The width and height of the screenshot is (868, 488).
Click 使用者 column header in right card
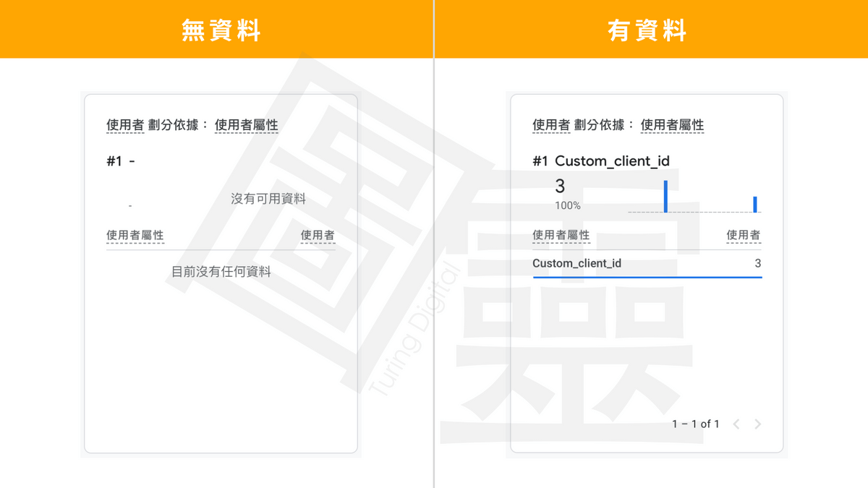(744, 236)
